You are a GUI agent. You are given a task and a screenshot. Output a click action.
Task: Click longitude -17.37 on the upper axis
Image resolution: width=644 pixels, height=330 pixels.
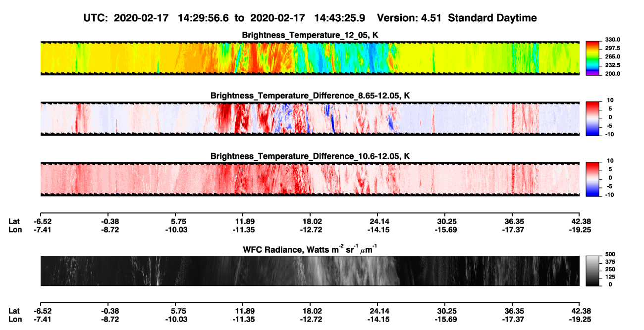point(512,230)
